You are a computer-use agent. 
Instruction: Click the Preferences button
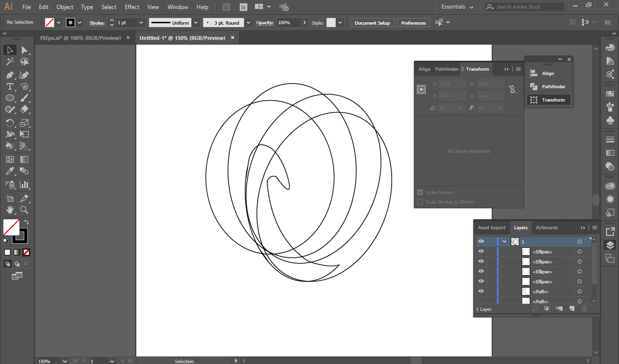point(413,23)
